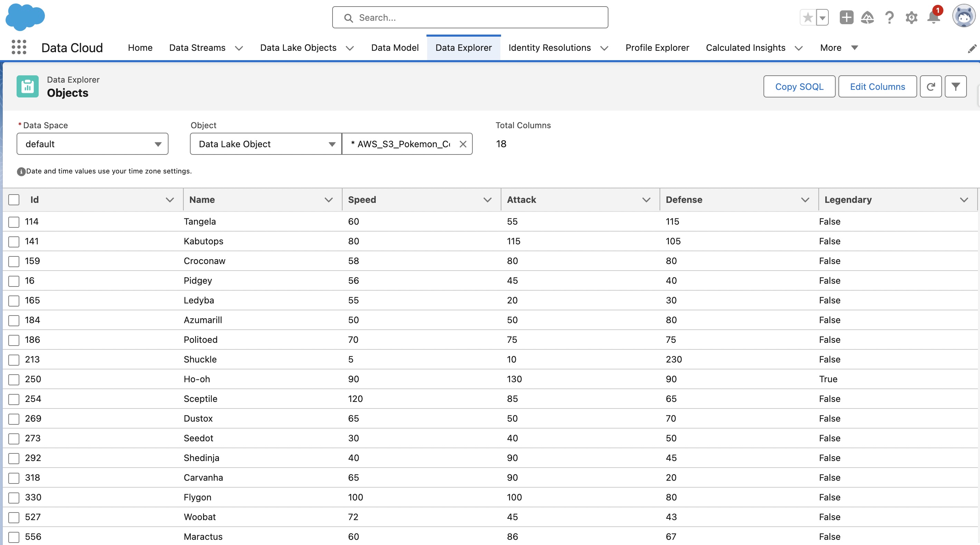Expand the Data Lake Objects chevron menu
This screenshot has height=545, width=980.
click(x=349, y=48)
